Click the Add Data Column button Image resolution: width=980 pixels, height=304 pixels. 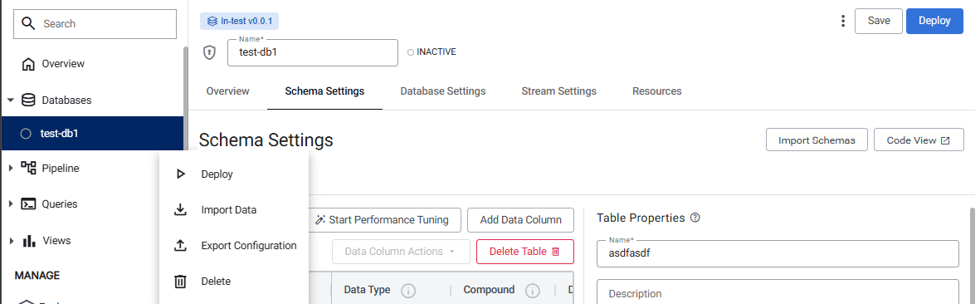point(520,220)
